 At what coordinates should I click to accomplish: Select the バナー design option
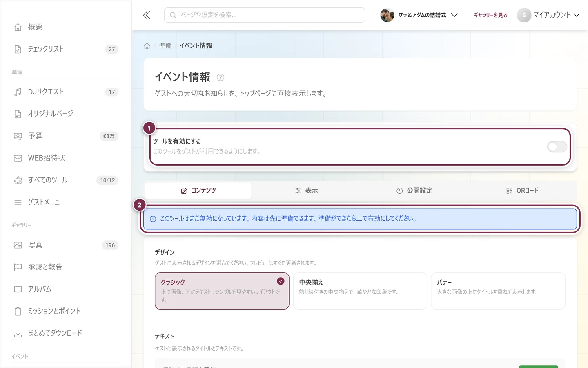point(498,291)
